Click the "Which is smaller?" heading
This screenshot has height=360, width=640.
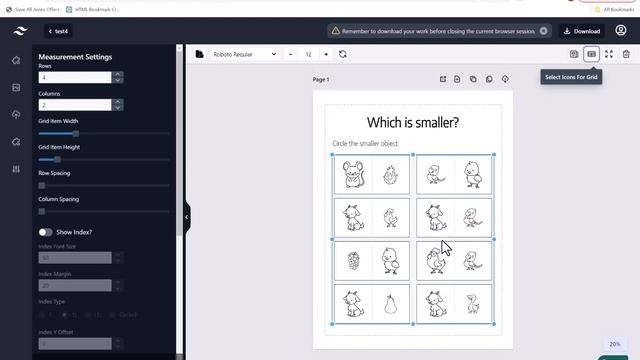click(413, 122)
